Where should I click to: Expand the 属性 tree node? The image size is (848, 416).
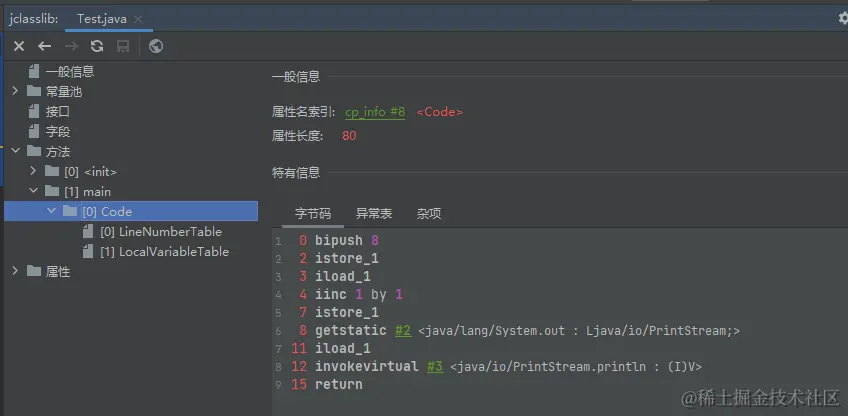[15, 271]
